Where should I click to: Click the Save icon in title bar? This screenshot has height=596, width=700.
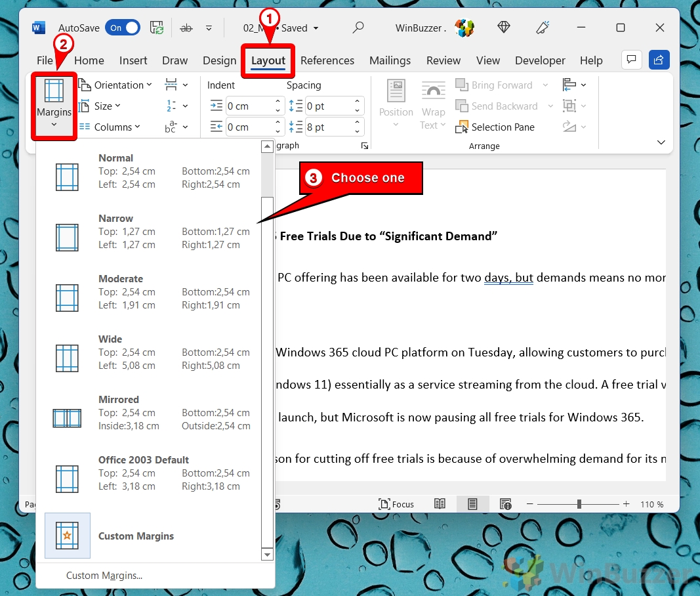coord(157,28)
